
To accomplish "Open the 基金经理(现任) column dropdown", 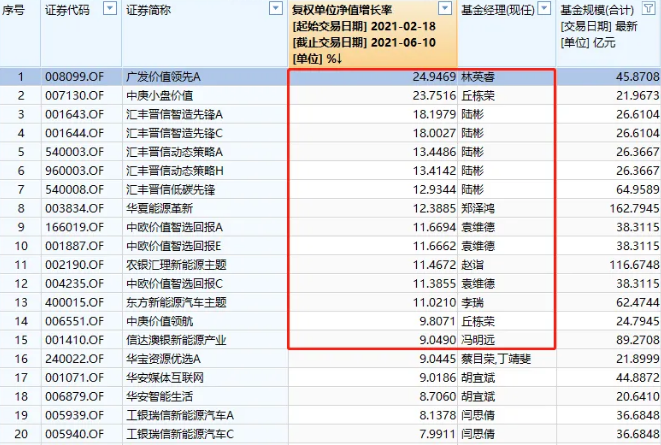I will 545,8.
